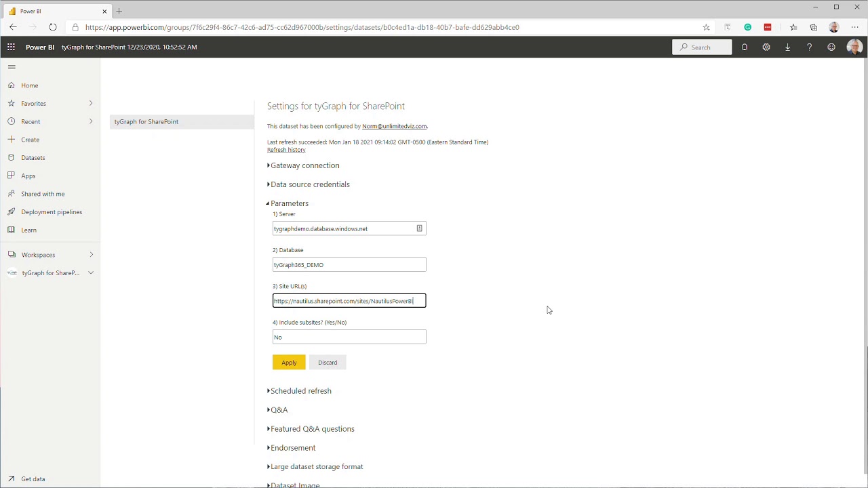The image size is (868, 488).
Task: Expand Gateway connection section
Action: pyautogui.click(x=303, y=165)
